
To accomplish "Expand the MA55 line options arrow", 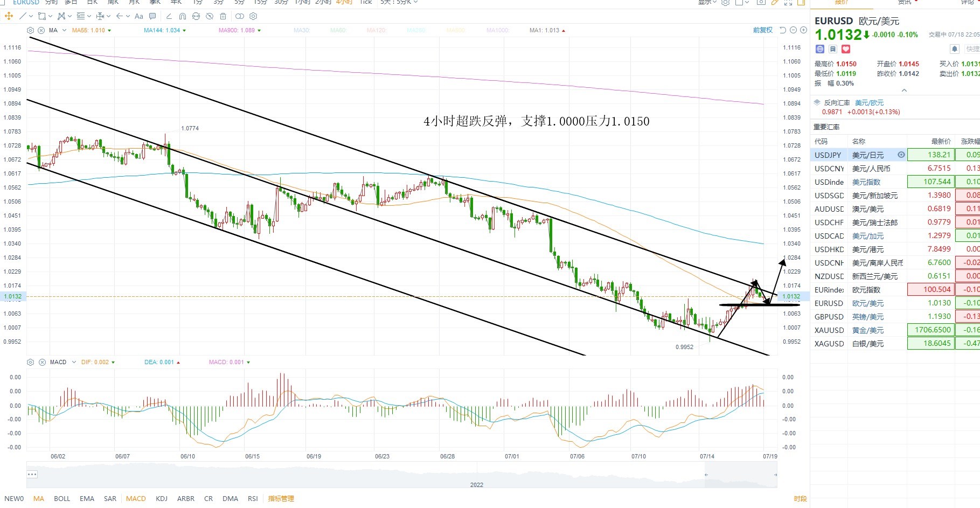I will tap(109, 31).
